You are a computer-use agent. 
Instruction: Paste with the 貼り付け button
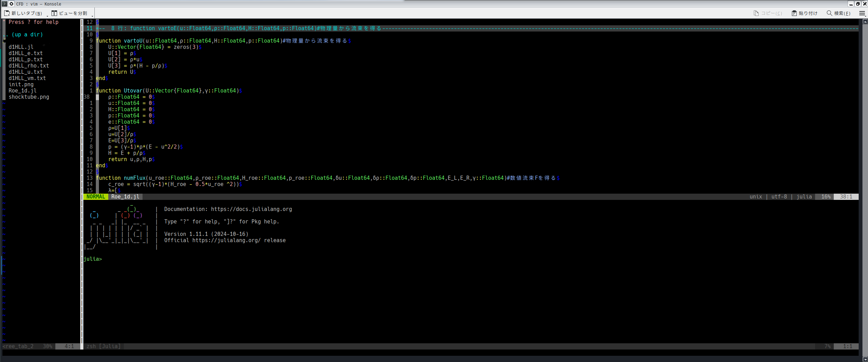805,13
